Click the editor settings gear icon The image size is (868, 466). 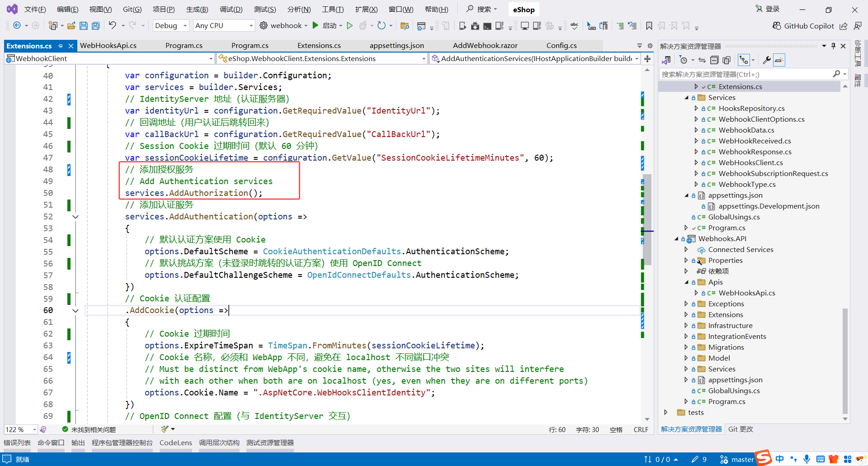(650, 46)
